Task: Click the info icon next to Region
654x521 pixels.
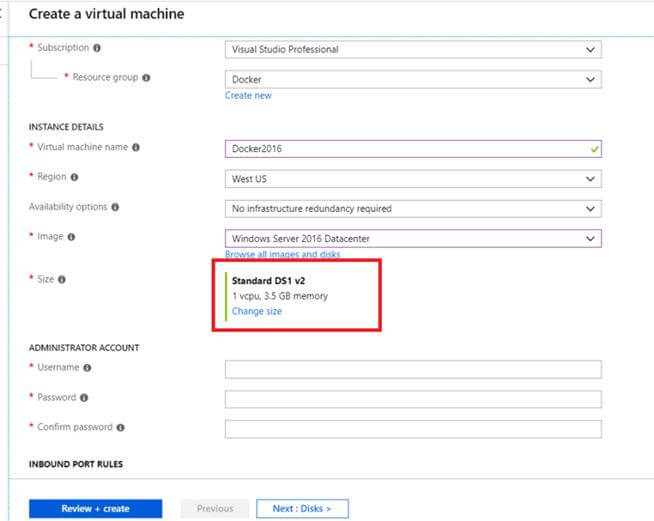Action: point(74,177)
